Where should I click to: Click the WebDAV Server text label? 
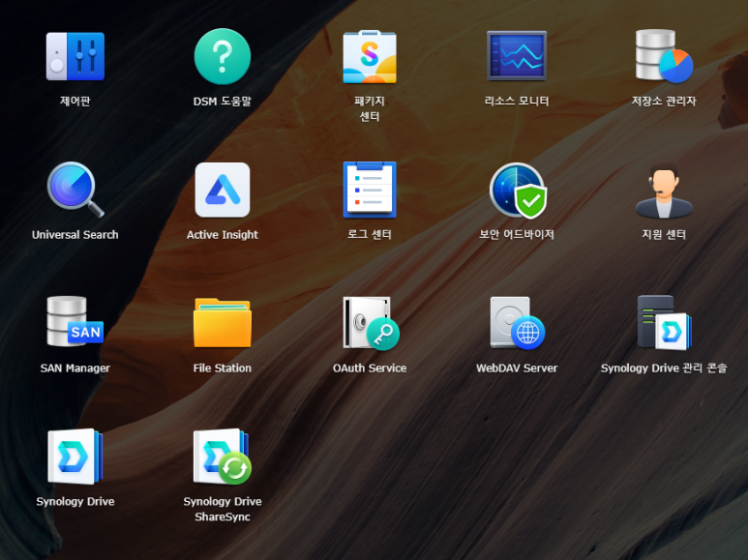[x=517, y=368]
